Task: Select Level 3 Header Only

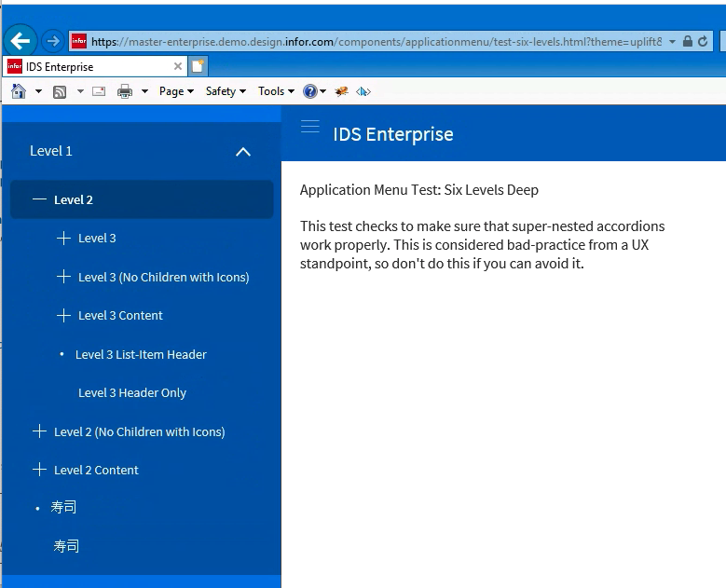Action: point(132,392)
